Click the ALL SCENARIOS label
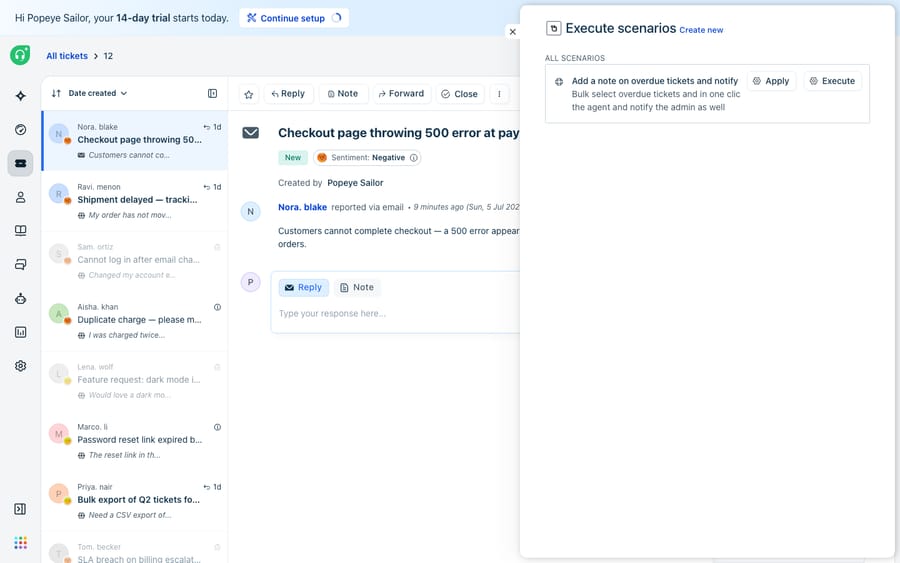 575,58
